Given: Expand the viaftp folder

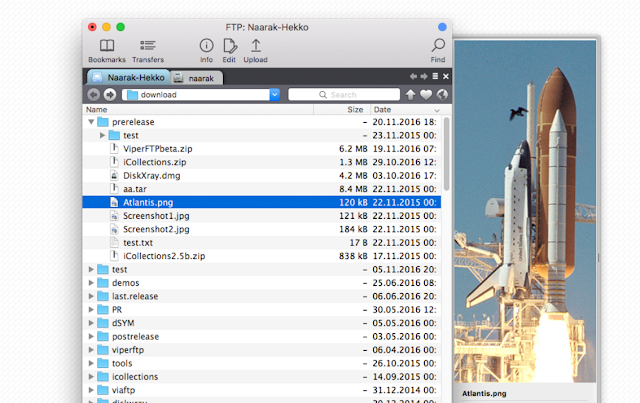Looking at the screenshot, I should [x=91, y=390].
